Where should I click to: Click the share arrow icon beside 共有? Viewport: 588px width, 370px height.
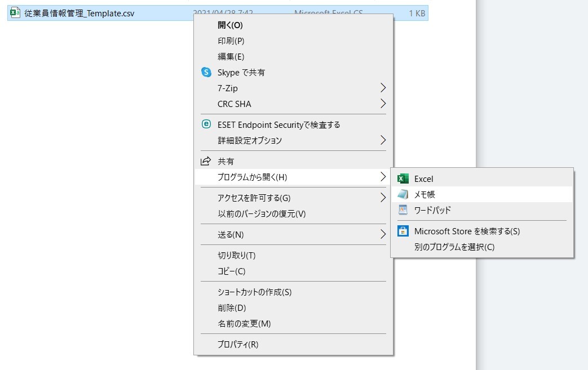[206, 161]
